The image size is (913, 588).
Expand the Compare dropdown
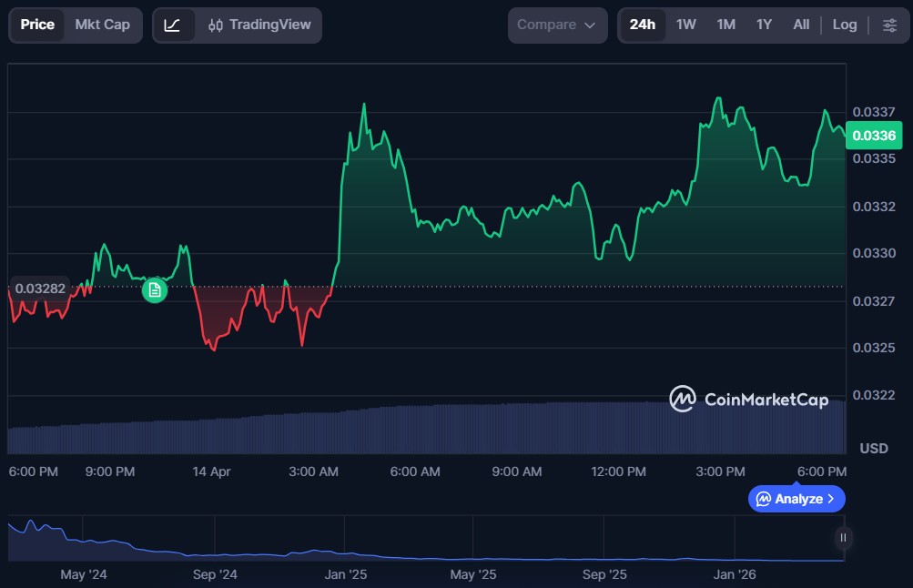tap(557, 25)
